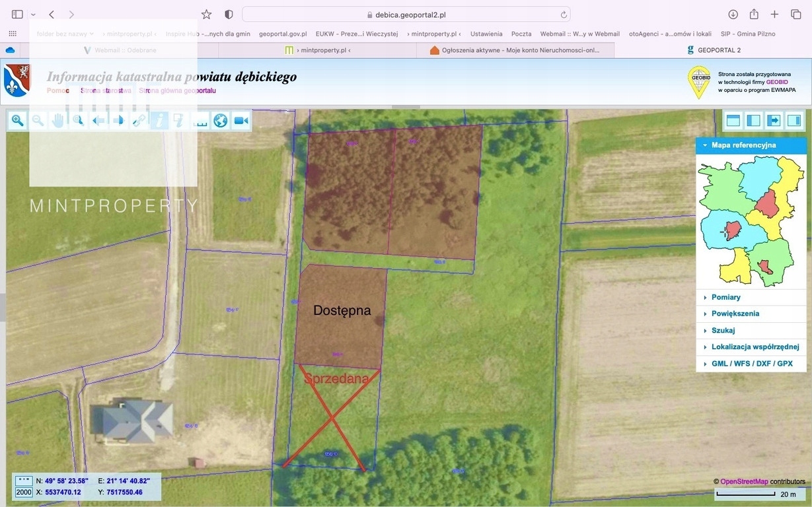Select the ruler measurement tool
812x507 pixels.
coord(200,120)
